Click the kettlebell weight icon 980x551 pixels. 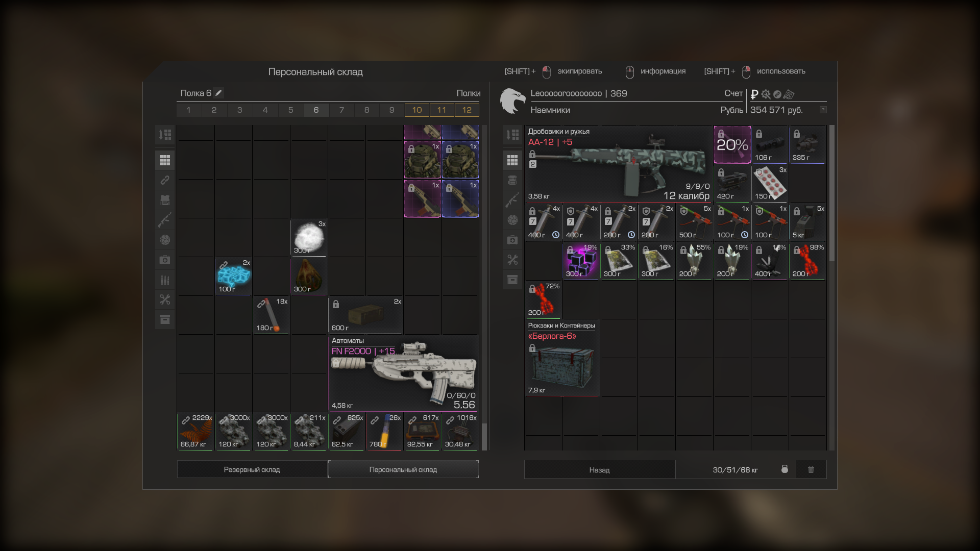[x=785, y=469]
